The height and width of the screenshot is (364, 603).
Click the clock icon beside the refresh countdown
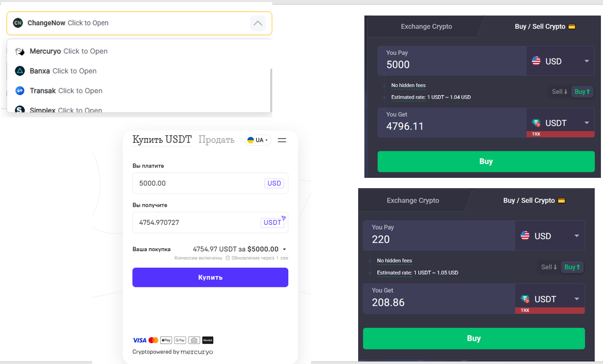pyautogui.click(x=228, y=258)
